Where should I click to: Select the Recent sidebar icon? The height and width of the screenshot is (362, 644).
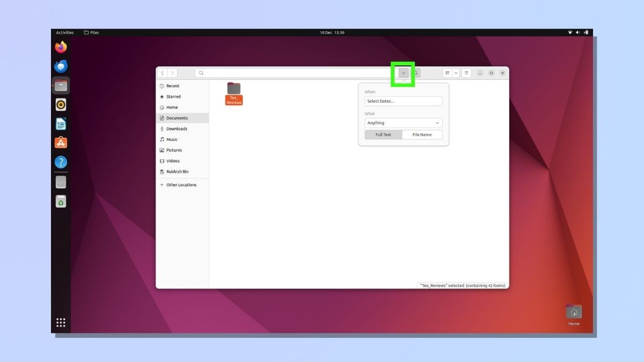163,86
